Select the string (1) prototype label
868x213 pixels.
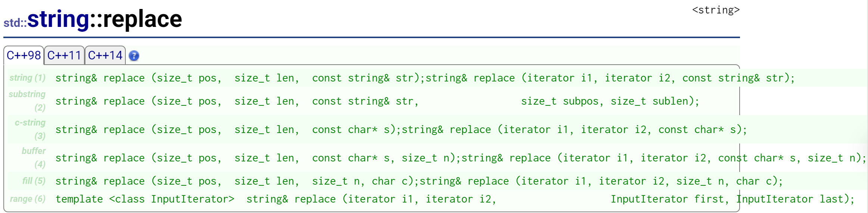click(27, 78)
